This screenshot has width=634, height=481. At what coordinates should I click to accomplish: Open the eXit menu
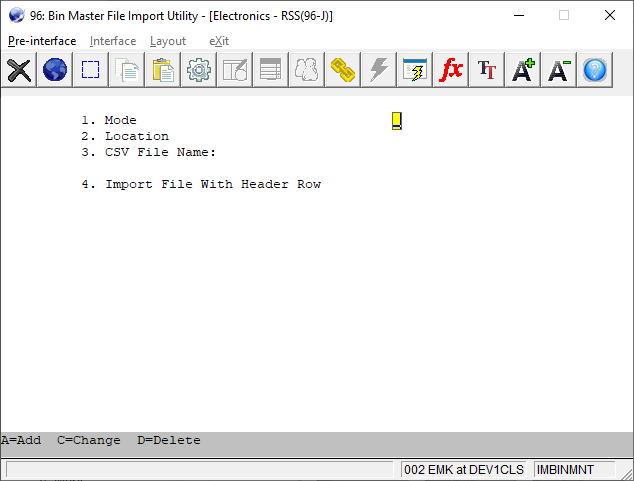pyautogui.click(x=219, y=41)
